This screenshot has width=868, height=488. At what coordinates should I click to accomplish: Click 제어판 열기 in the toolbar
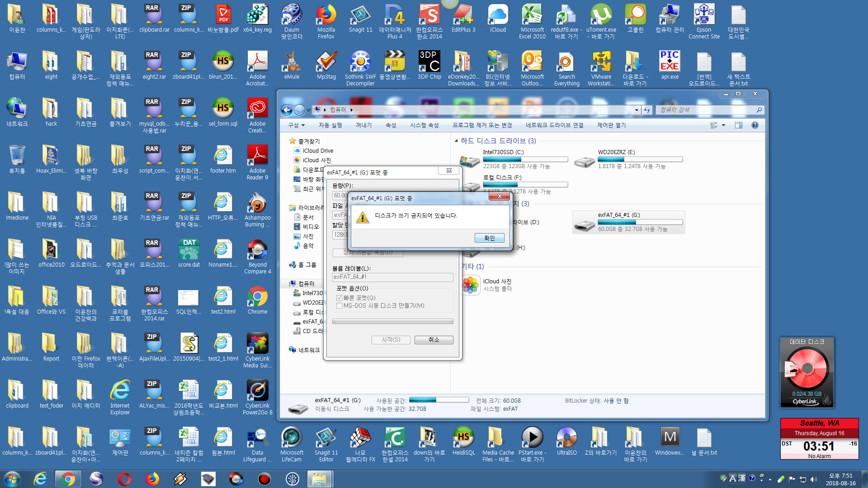612,125
